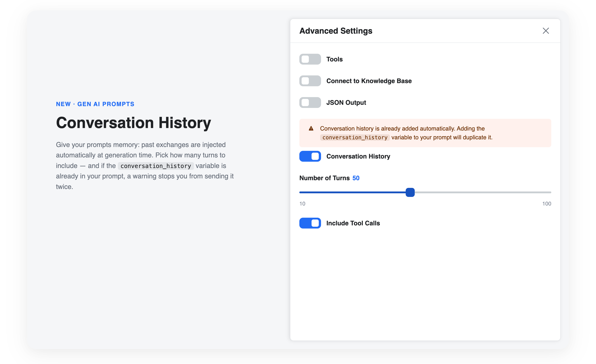This screenshot has height=364, width=596.
Task: Click the warning triangle icon in alert
Action: 311,128
